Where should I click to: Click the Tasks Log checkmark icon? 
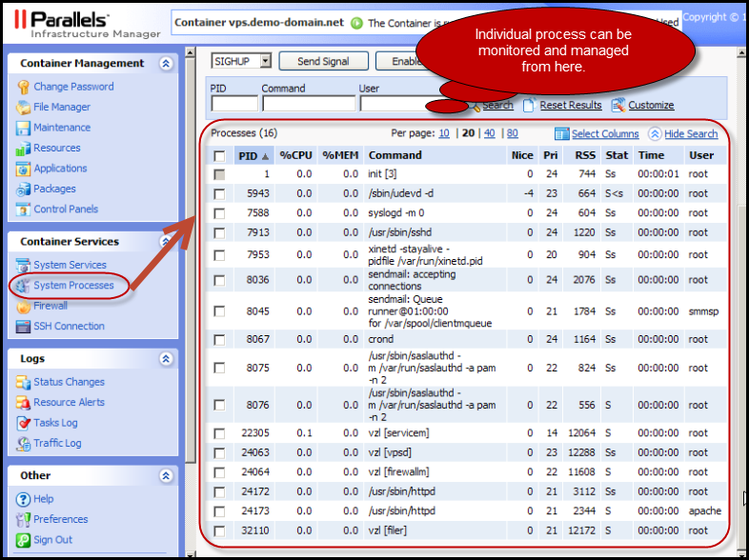23,423
